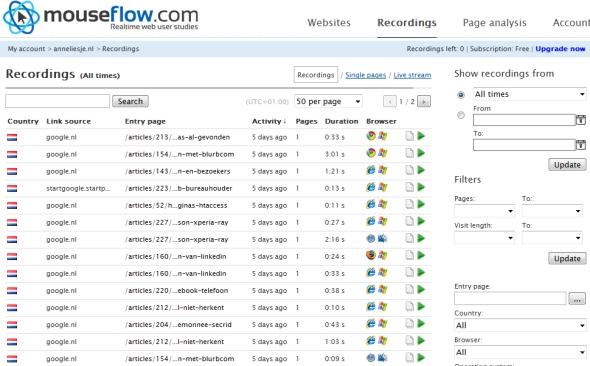Go to the previous page of recordings
Viewport: 590px width, 366px height.
tap(390, 102)
